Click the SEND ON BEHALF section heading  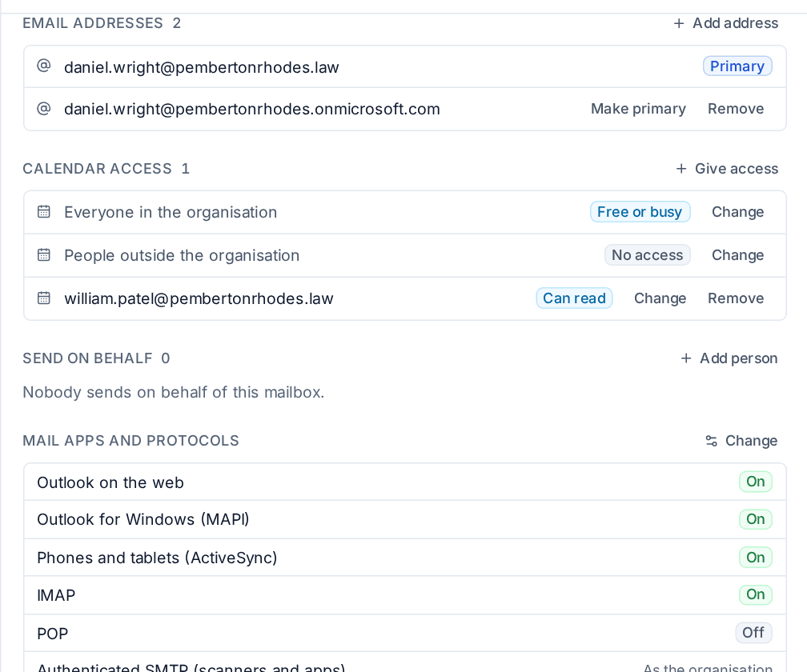coord(87,358)
